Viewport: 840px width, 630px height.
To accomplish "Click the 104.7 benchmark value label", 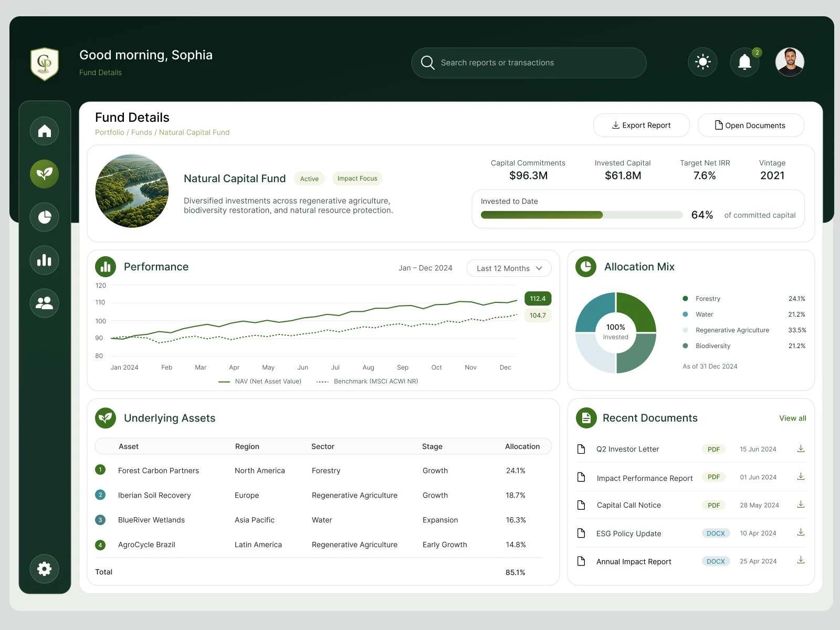I will 538,315.
